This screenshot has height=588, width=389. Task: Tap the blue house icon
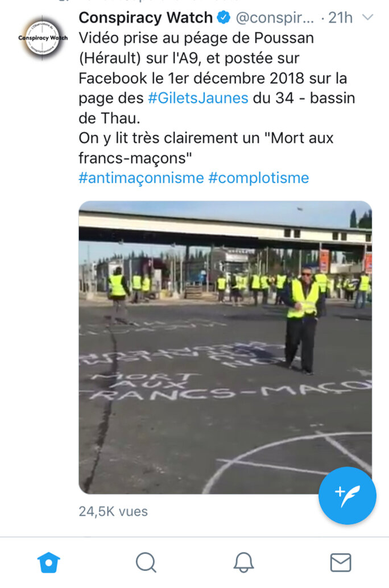tap(49, 562)
